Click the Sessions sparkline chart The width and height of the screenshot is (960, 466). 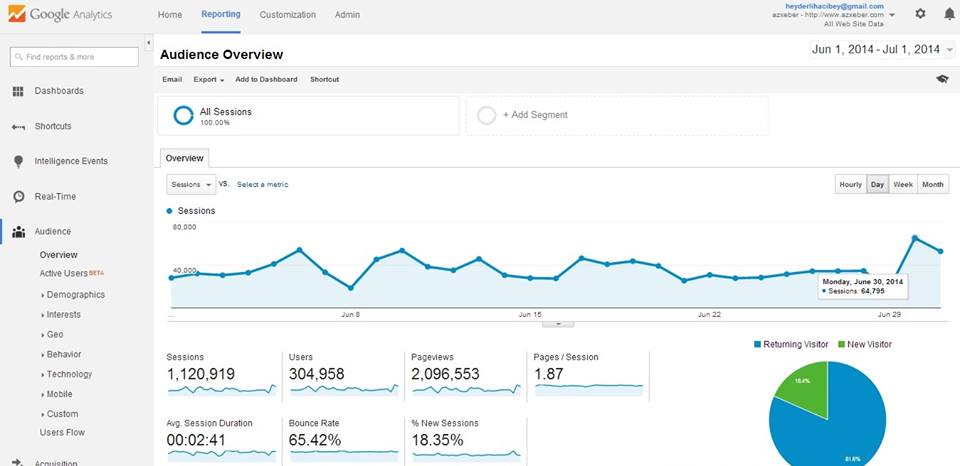(x=222, y=389)
